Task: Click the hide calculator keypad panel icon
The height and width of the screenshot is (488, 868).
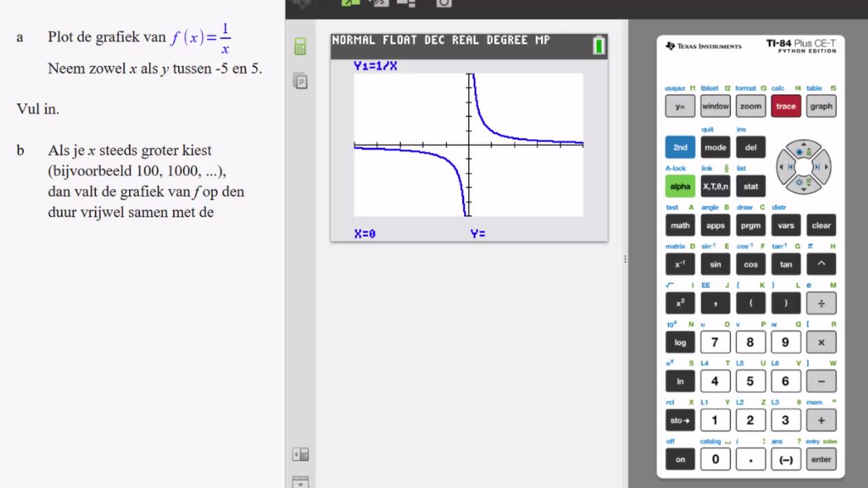Action: pyautogui.click(x=301, y=455)
